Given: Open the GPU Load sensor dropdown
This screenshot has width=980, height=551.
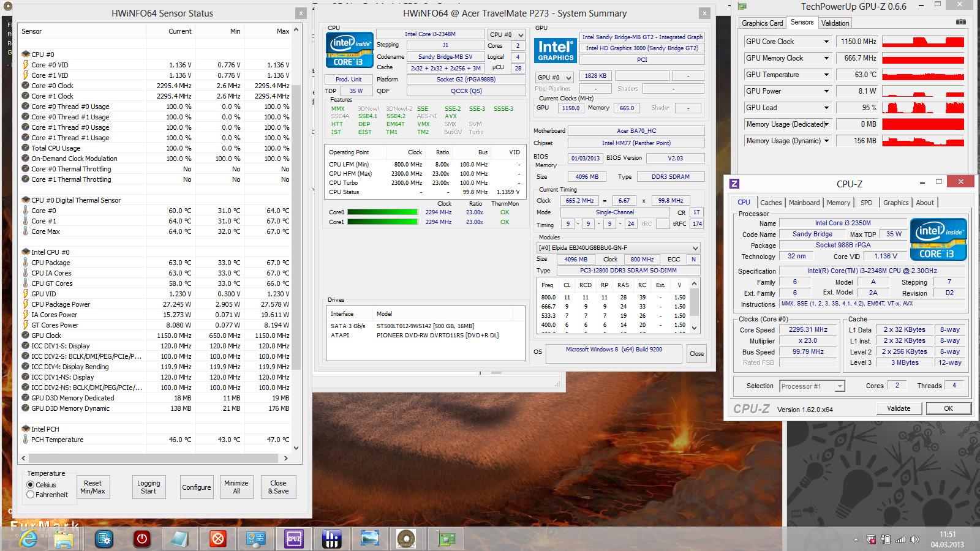Looking at the screenshot, I should click(826, 108).
